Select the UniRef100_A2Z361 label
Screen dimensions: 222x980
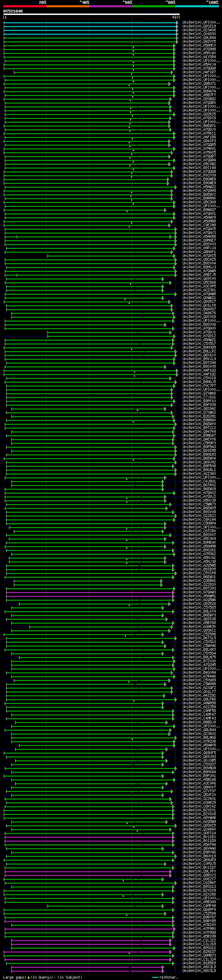pos(199,290)
